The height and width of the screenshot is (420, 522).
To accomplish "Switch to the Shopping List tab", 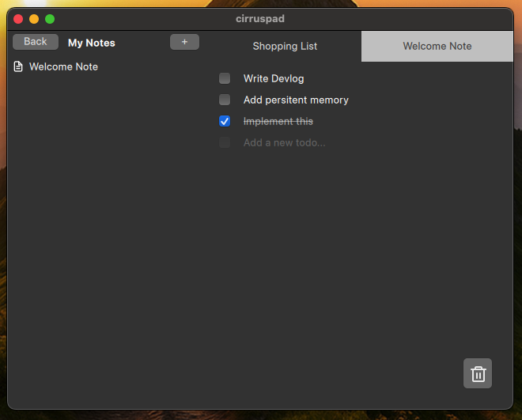I will (285, 46).
